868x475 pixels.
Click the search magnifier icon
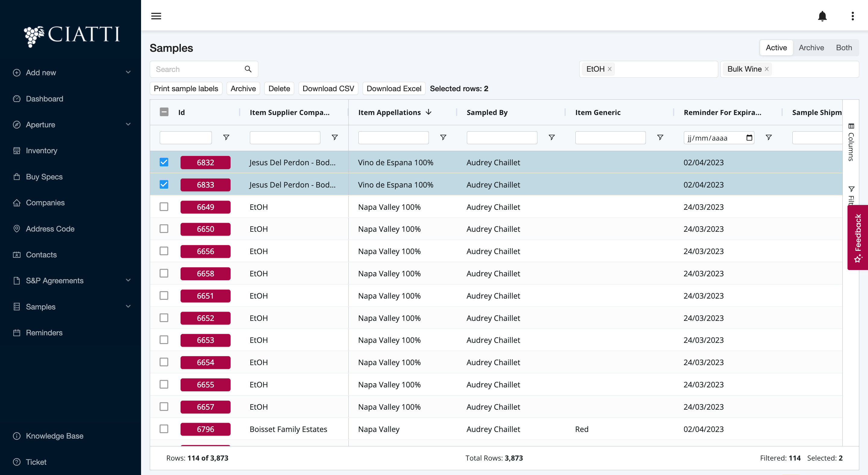point(248,69)
